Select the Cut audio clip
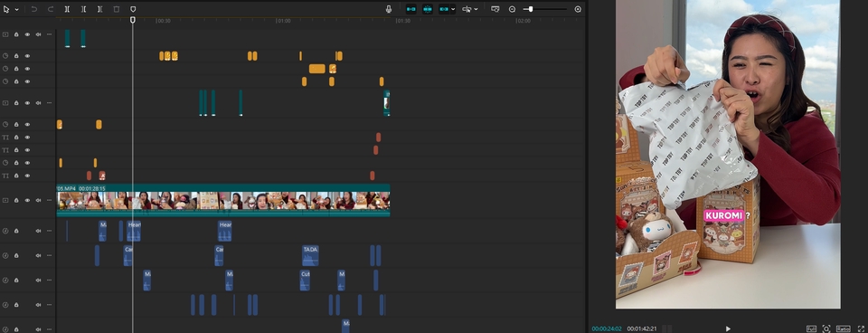 [305, 281]
